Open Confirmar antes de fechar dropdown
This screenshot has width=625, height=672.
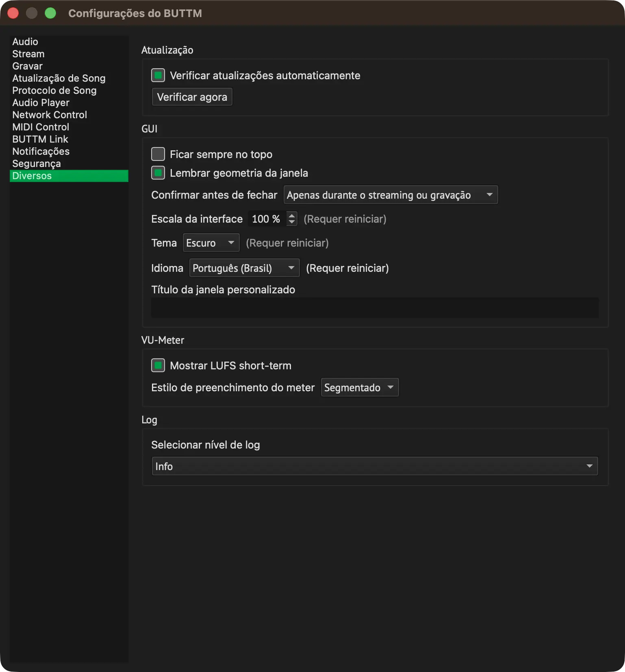click(x=391, y=195)
